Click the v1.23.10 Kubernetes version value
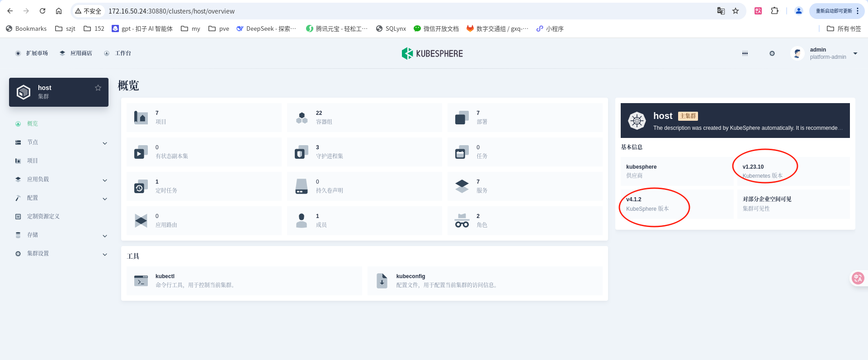The height and width of the screenshot is (360, 868). click(753, 167)
